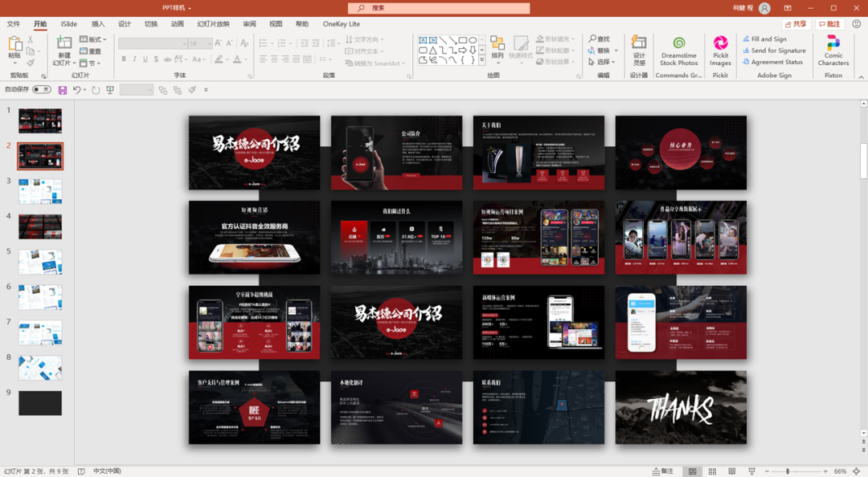Click Agreement Status

773,62
